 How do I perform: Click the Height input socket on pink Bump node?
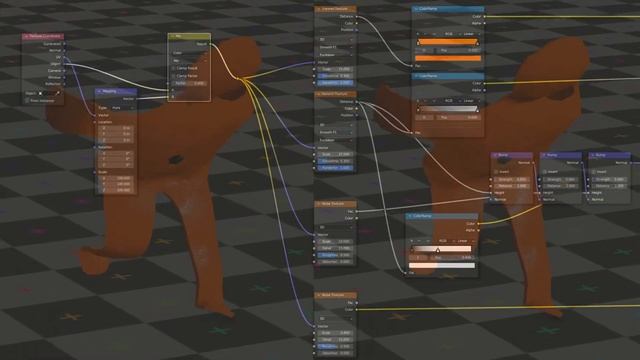tap(491, 193)
